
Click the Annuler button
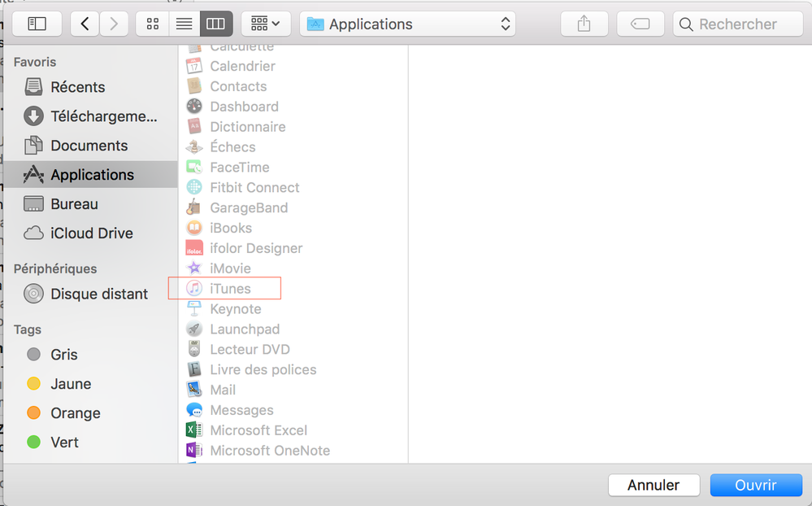pyautogui.click(x=654, y=486)
